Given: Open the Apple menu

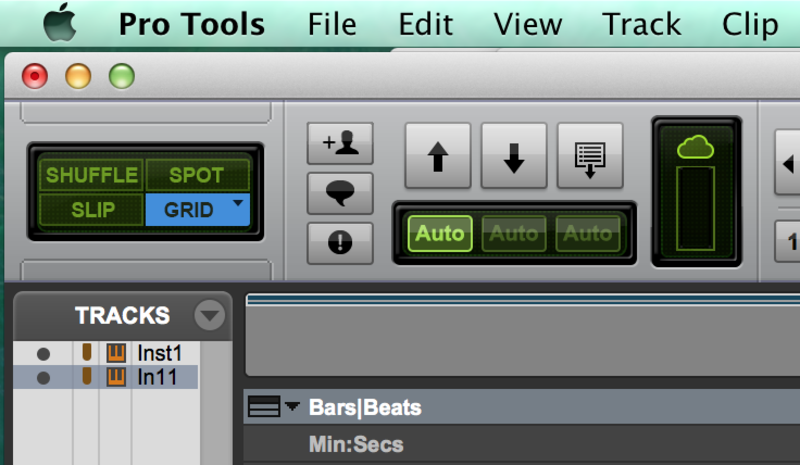Looking at the screenshot, I should click(x=60, y=22).
